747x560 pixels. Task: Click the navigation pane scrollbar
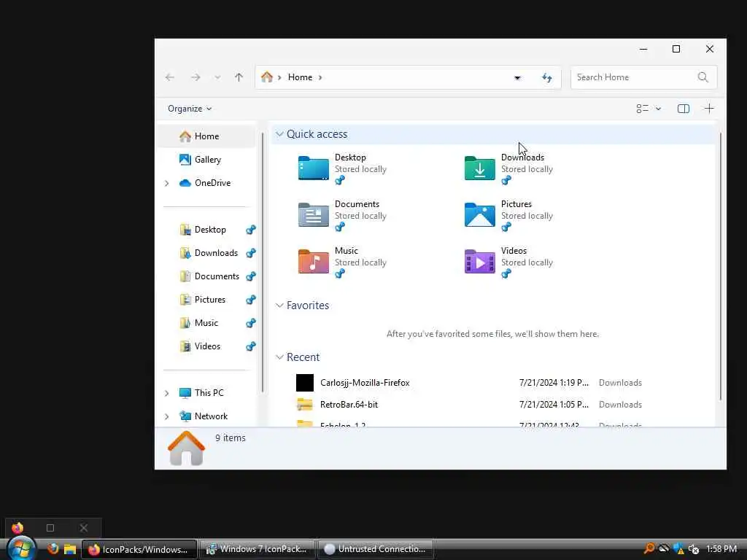coord(263,262)
